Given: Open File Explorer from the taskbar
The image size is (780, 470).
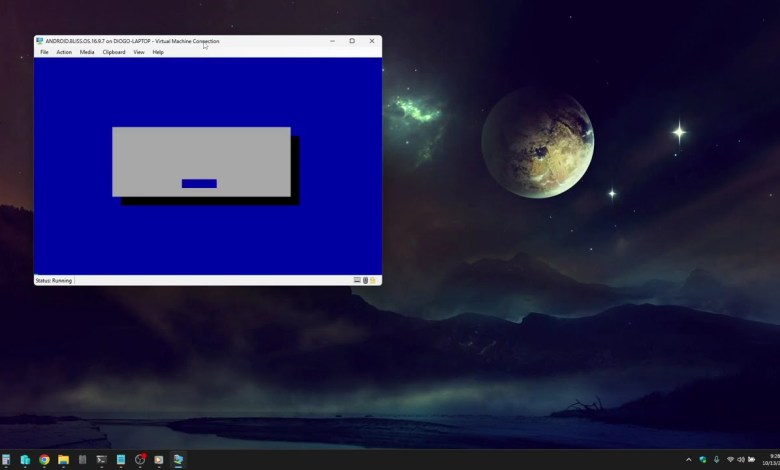Looking at the screenshot, I should 63,460.
